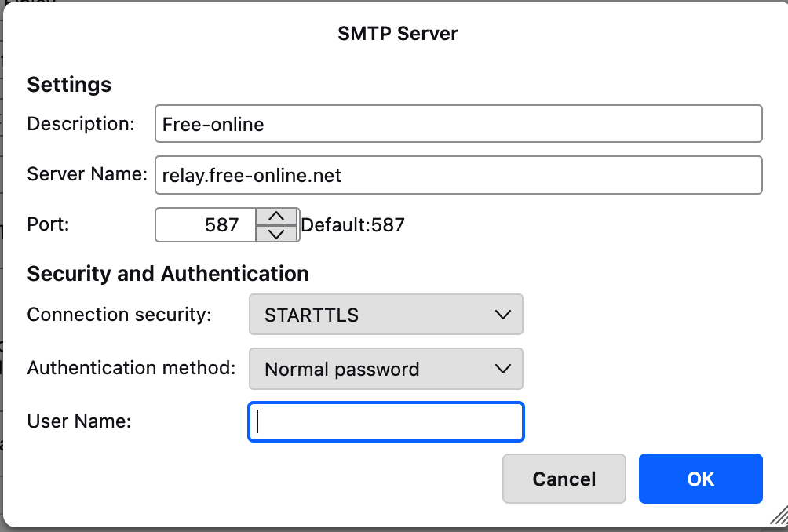788x532 pixels.
Task: Decrease the port number with the down arrow
Action: click(x=276, y=233)
